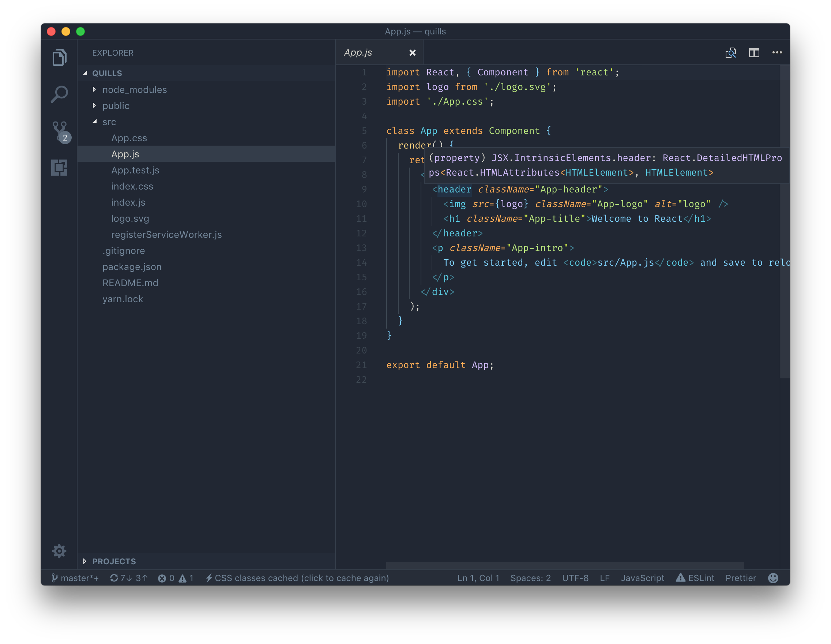Expand the node_modules folder
Viewport: 831px width, 644px height.
pos(94,89)
